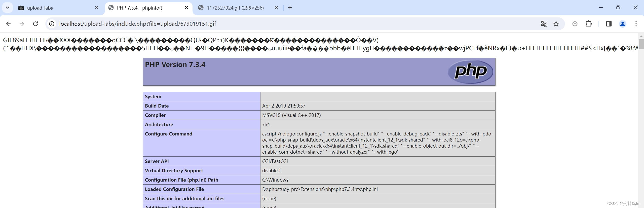Go back to previous page
This screenshot has height=208, width=644.
(8, 24)
